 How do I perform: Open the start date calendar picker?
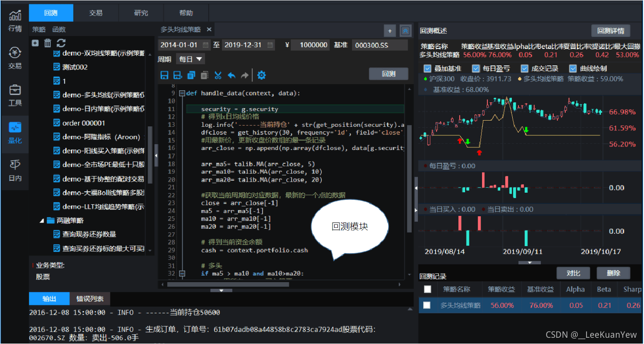click(206, 45)
